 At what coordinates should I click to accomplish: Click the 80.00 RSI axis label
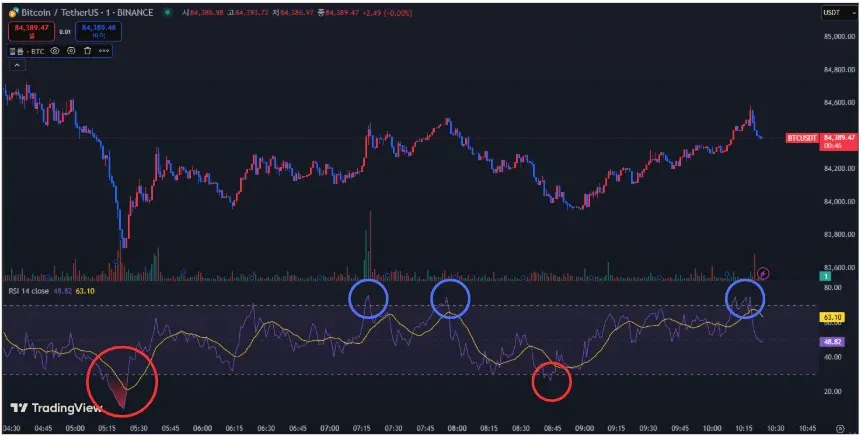click(833, 288)
